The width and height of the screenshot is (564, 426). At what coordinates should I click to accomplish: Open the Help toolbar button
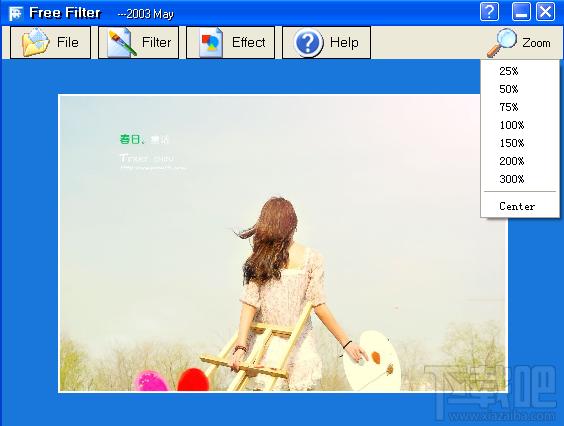pyautogui.click(x=326, y=42)
